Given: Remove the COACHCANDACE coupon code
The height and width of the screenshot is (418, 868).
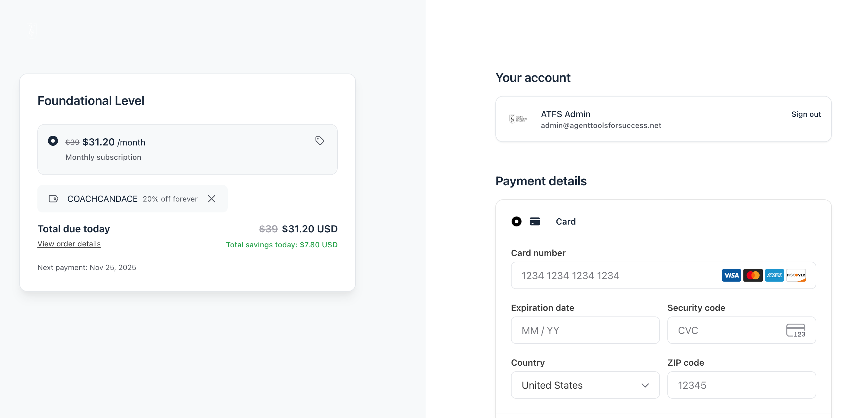Looking at the screenshot, I should pyautogui.click(x=212, y=199).
